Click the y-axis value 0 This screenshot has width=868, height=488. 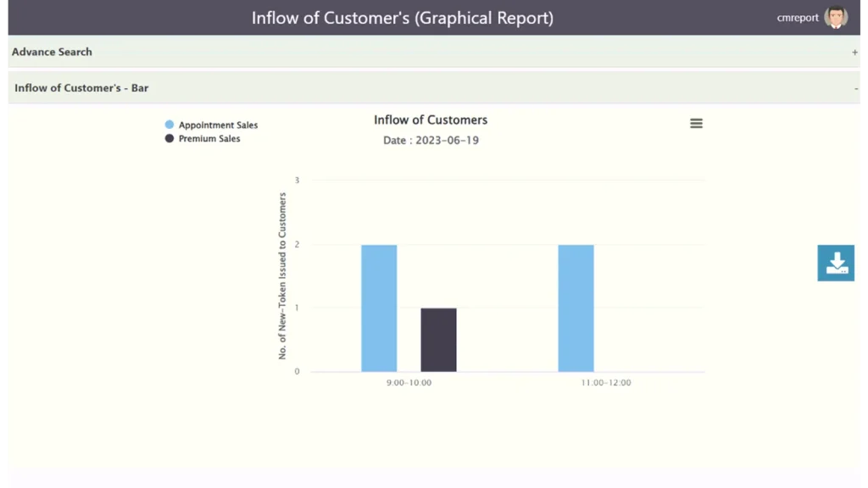tap(298, 371)
